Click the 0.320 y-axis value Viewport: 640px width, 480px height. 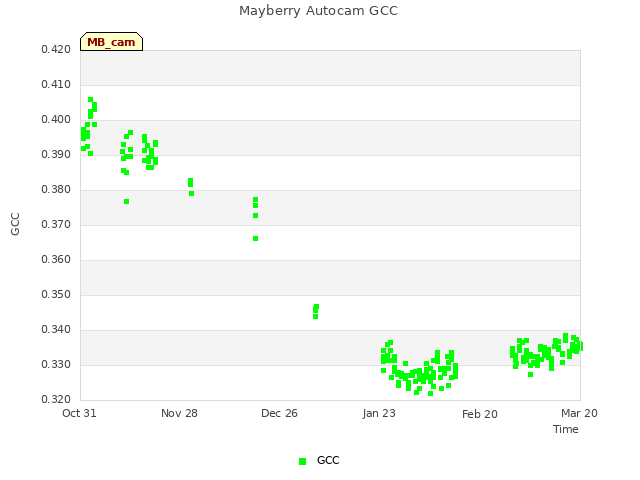pyautogui.click(x=56, y=400)
